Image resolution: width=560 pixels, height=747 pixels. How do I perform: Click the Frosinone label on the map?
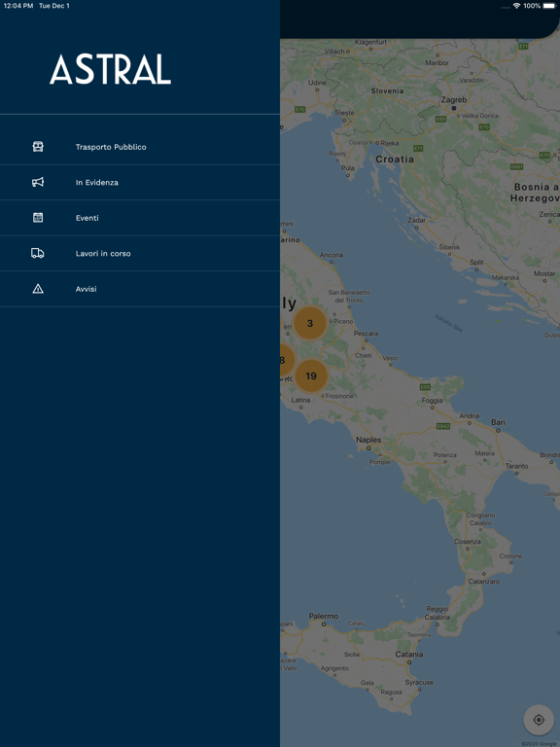pos(339,396)
